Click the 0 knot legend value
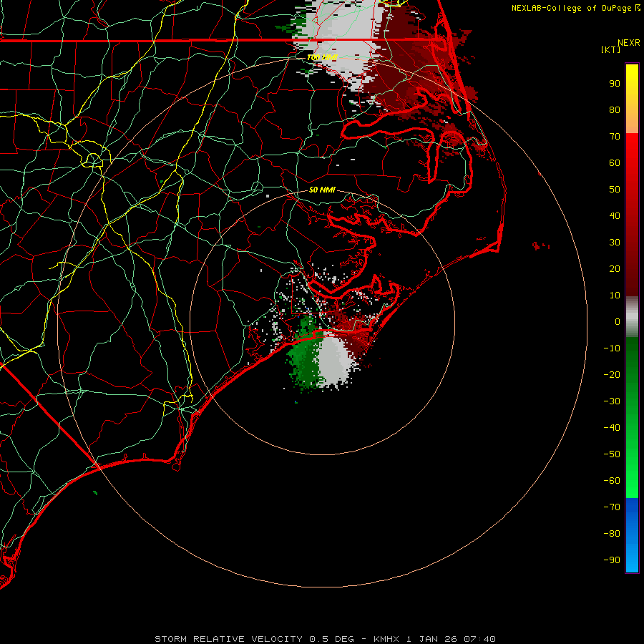Viewport: 644px width, 644px height. [x=618, y=322]
